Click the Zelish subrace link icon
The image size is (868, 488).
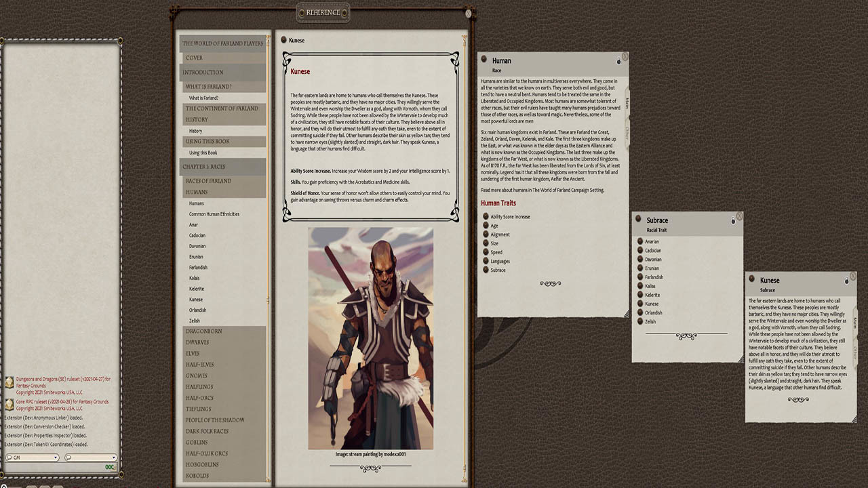coord(641,321)
